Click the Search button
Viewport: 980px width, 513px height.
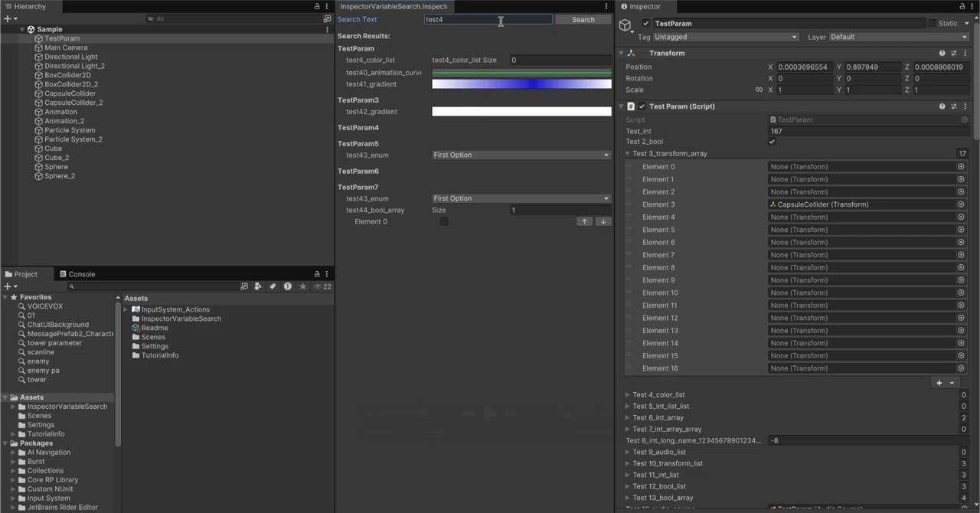583,19
